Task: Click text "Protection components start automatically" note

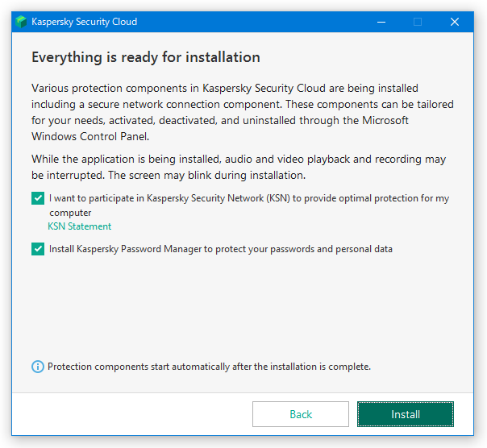Action: coord(209,367)
